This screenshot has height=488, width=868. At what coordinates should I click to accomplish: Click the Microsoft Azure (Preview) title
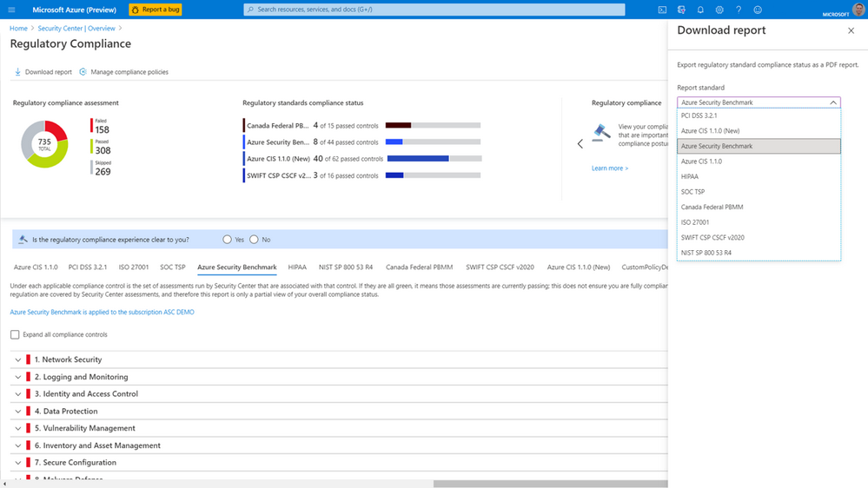(x=74, y=10)
